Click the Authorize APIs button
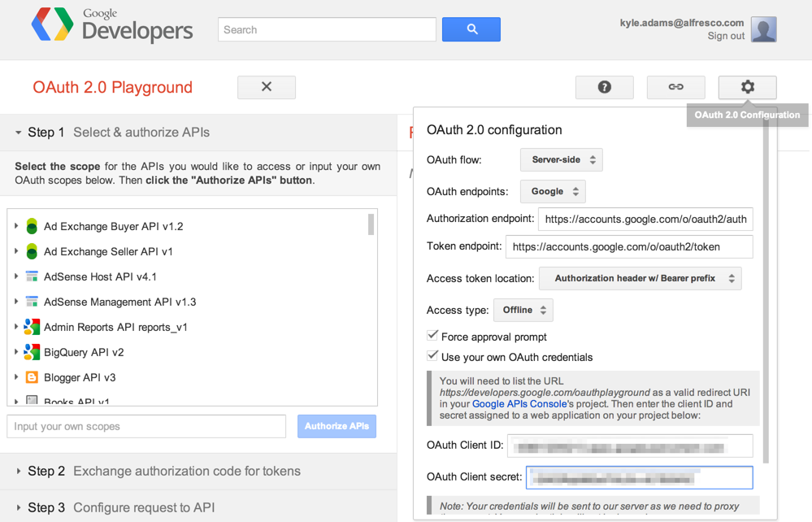 337,426
